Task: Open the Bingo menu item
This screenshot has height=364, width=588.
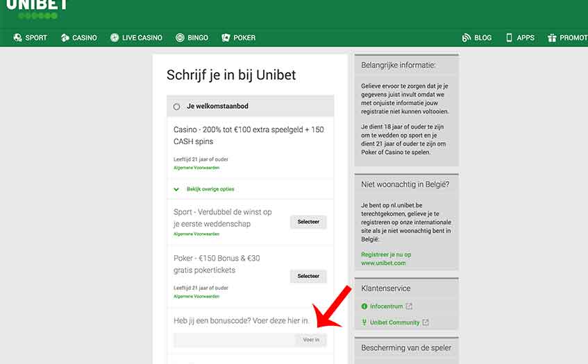Action: tap(192, 37)
